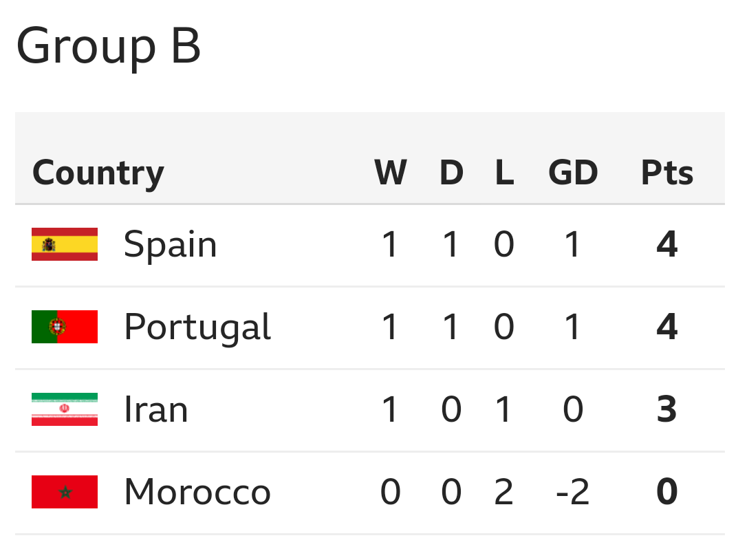738x560 pixels.
Task: Select the Iran team name
Action: [156, 409]
